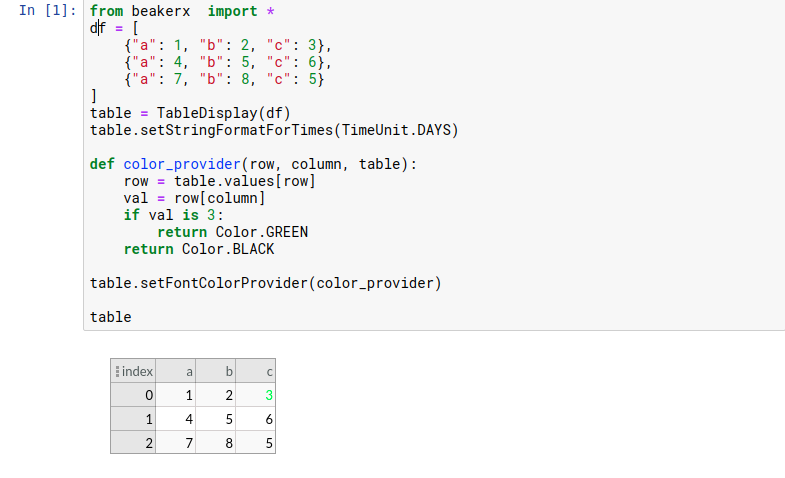Screen dimensions: 785x478
Task: Click the In [1] cell prompt
Action: click(x=48, y=10)
